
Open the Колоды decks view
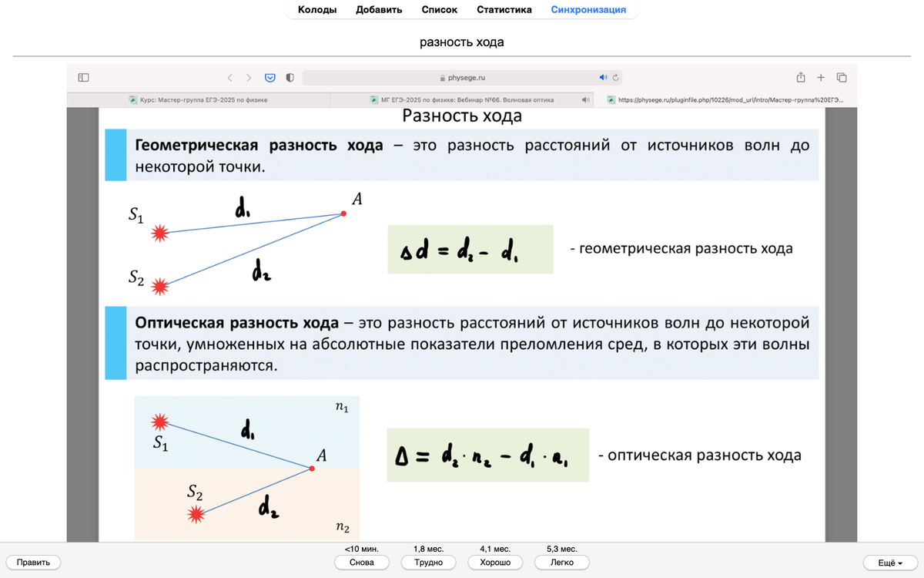316,10
